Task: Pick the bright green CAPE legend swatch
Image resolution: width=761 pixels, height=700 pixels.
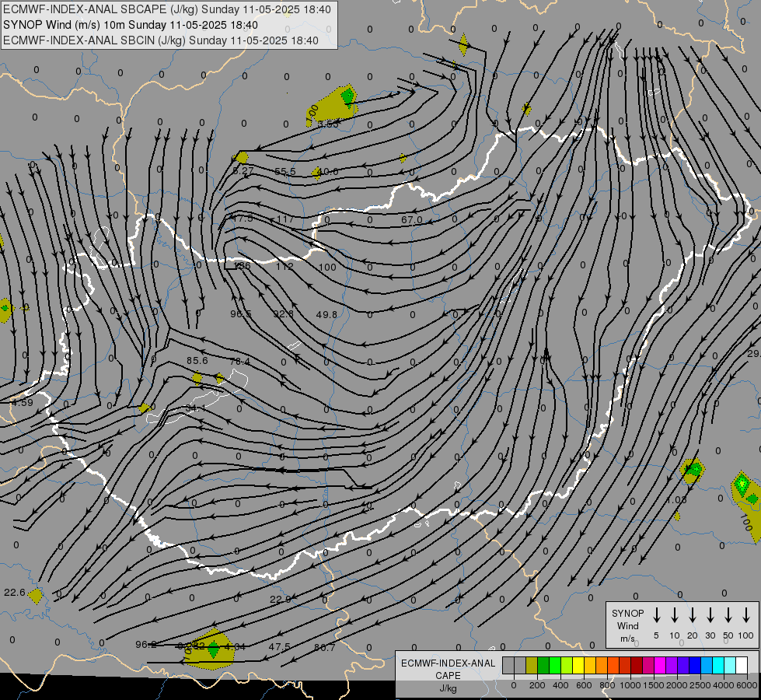Action: tap(555, 665)
